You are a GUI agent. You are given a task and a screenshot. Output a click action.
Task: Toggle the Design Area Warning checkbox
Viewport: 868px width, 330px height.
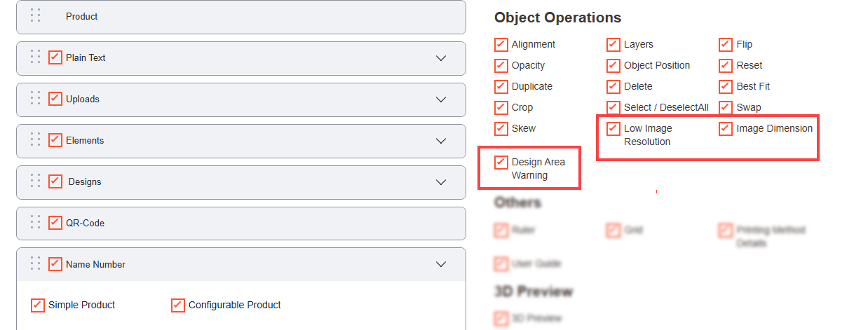(501, 163)
